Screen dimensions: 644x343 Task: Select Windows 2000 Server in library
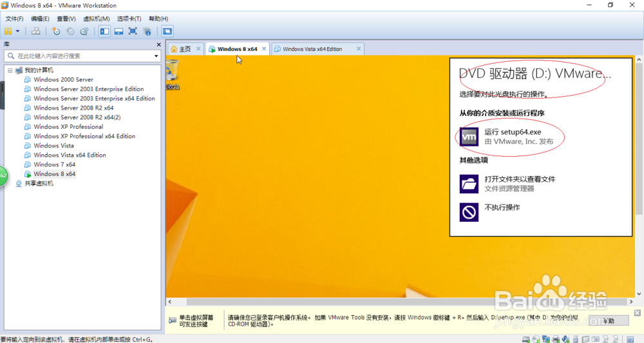63,80
